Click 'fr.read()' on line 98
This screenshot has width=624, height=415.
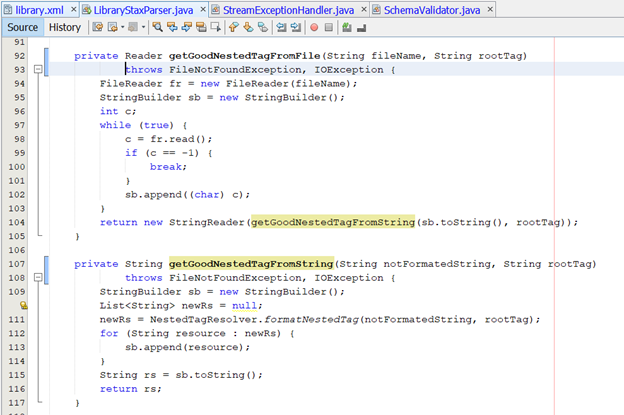coord(178,139)
